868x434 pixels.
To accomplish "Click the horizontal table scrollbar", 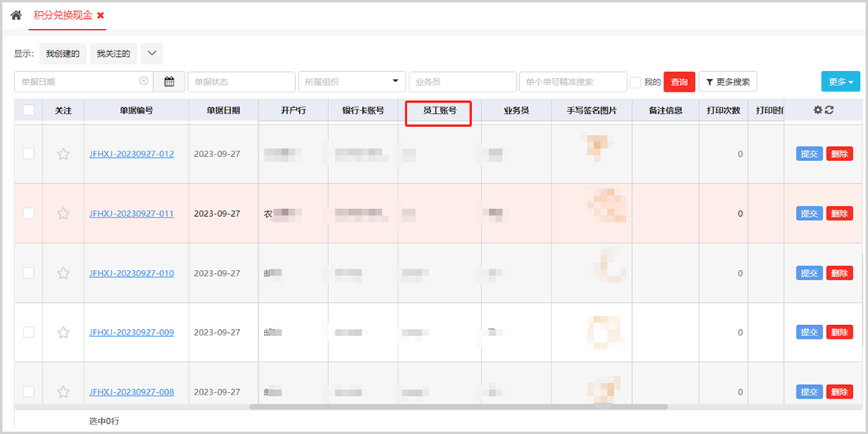I will (x=458, y=407).
